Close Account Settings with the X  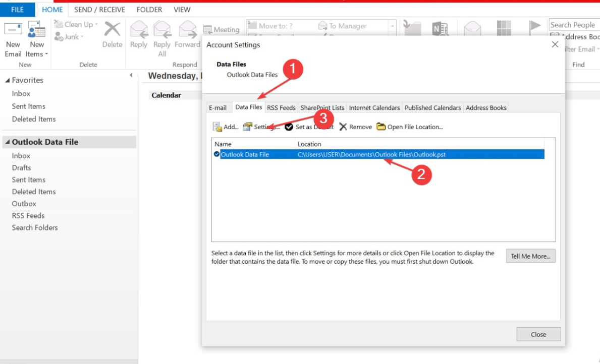[555, 45]
